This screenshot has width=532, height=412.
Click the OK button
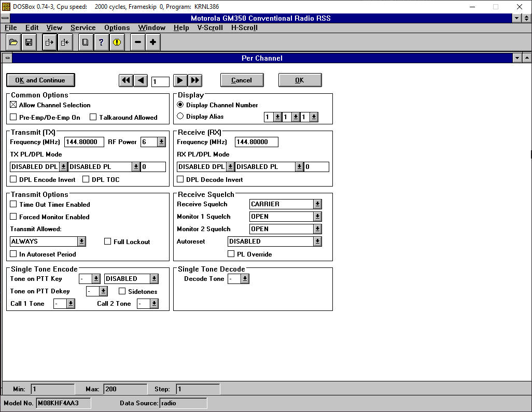(300, 80)
